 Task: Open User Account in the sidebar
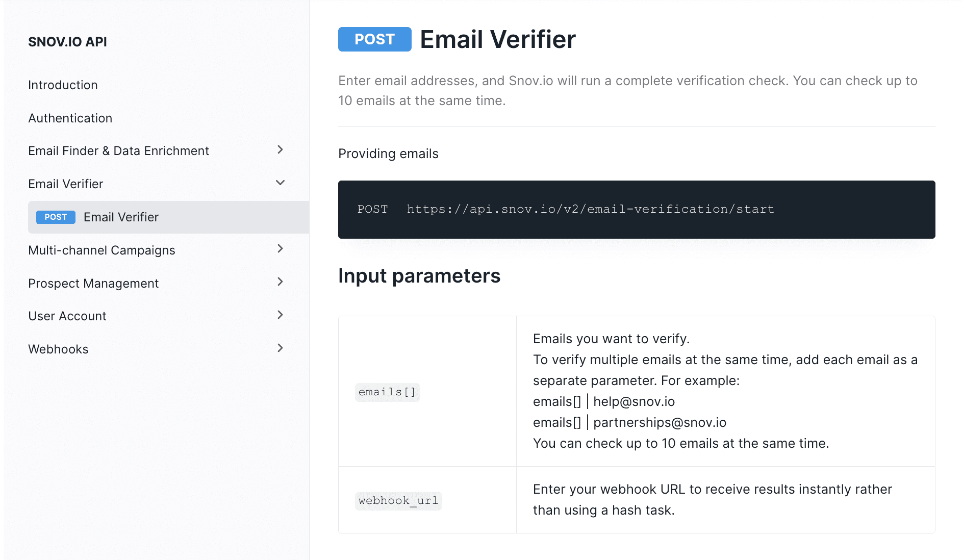67,316
